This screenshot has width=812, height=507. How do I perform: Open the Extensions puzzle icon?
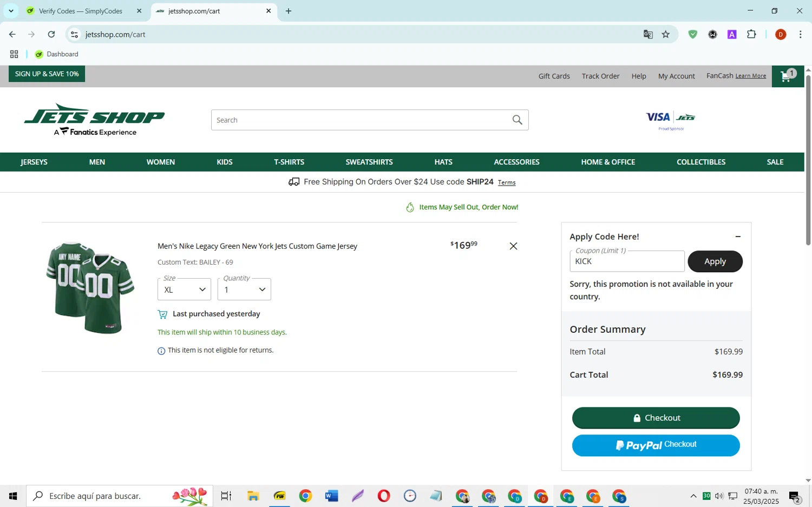[751, 35]
